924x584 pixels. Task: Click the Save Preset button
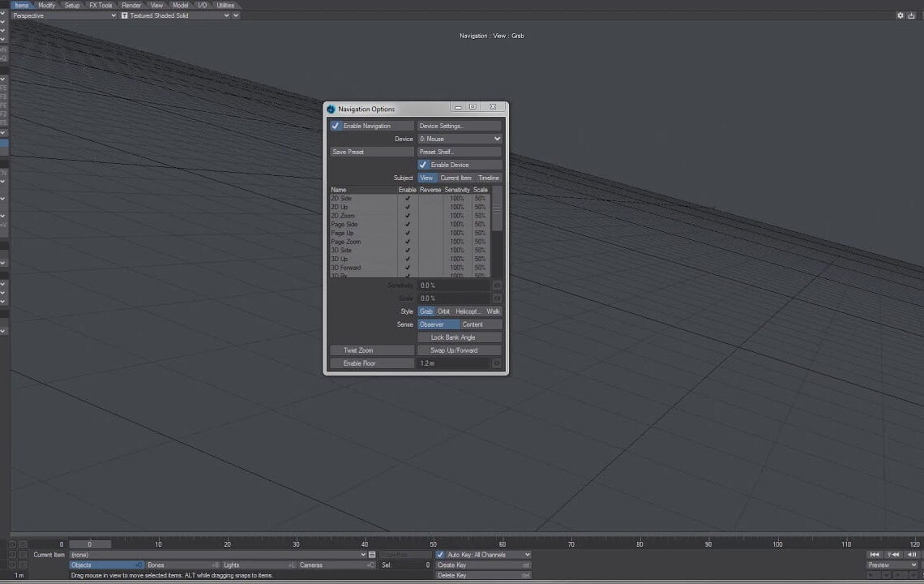(371, 152)
